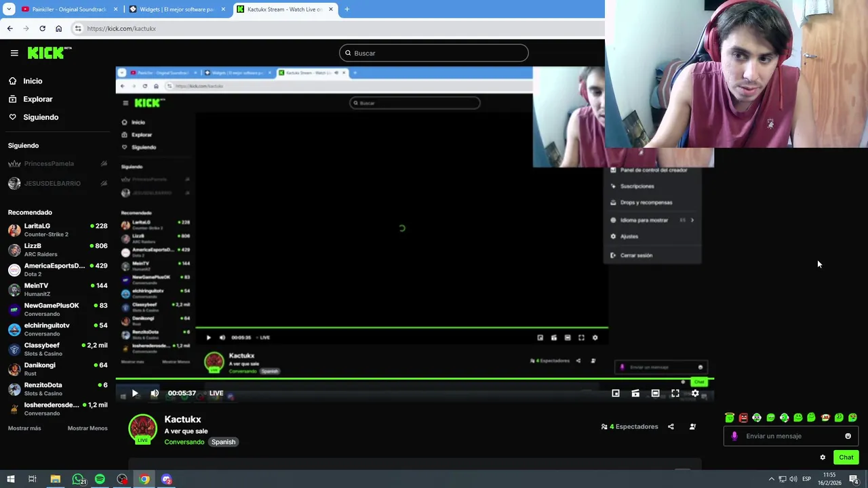This screenshot has height=488, width=868.
Task: Click the green stream progress bar
Action: [x=414, y=379]
